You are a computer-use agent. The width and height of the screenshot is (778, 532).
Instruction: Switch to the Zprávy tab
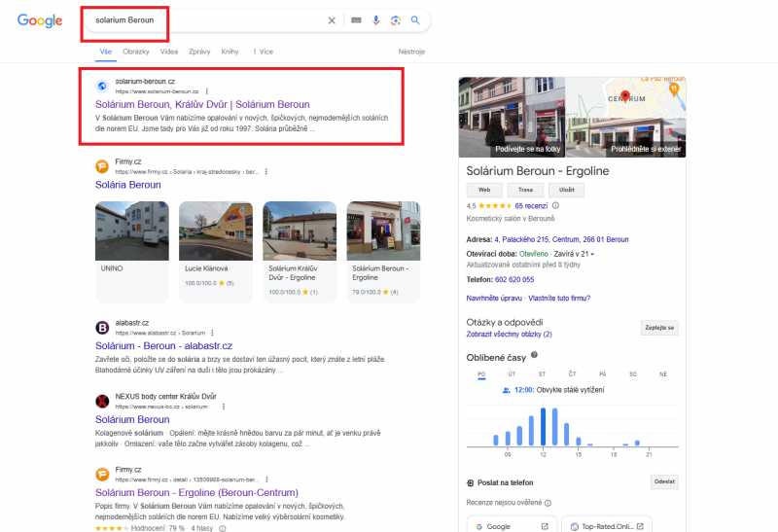pyautogui.click(x=199, y=52)
